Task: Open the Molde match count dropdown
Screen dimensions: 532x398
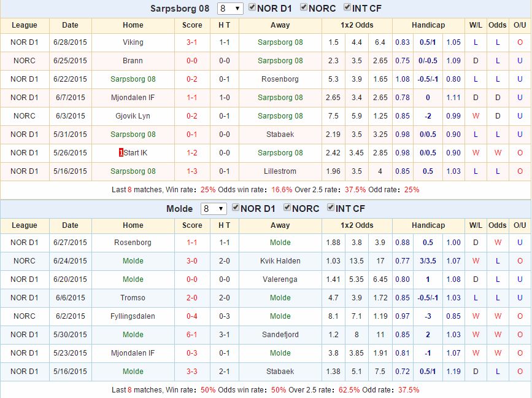Action: click(x=214, y=208)
